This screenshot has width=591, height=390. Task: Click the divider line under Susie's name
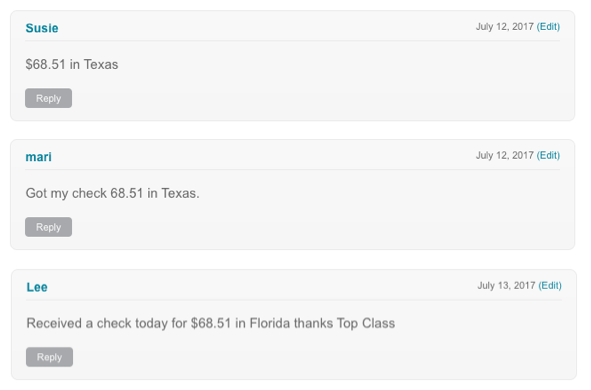pos(292,41)
